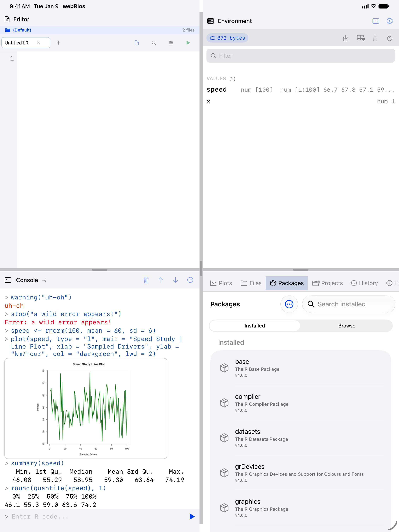This screenshot has height=532, width=399.
Task: Open the editor outline/list options icon
Action: tap(171, 43)
